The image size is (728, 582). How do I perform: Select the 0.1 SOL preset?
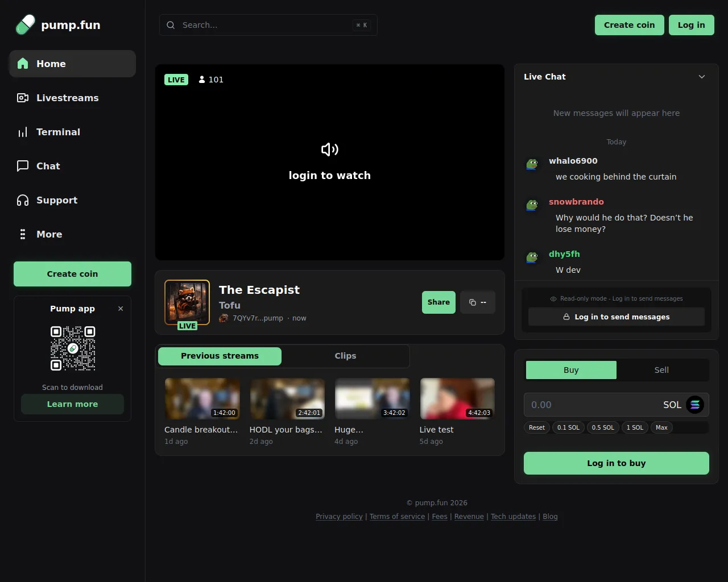coord(568,427)
